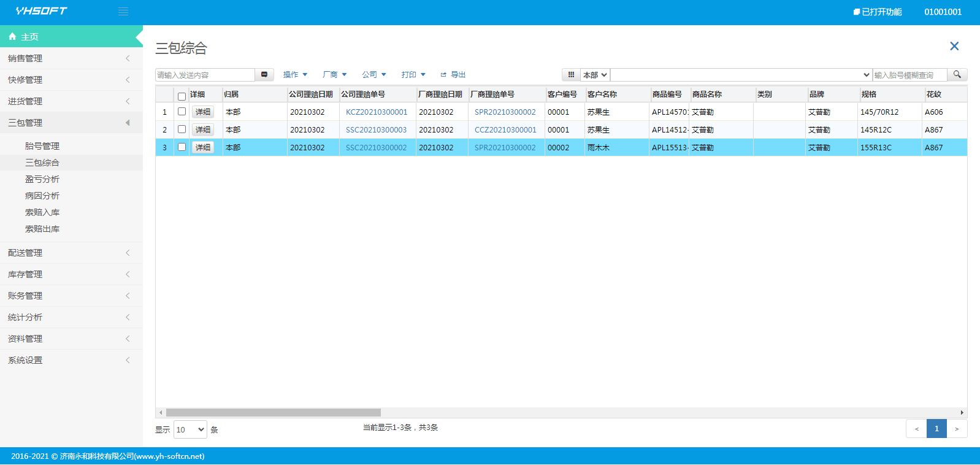Open the 病因分析 submenu item
The image size is (980, 465).
[x=42, y=196]
